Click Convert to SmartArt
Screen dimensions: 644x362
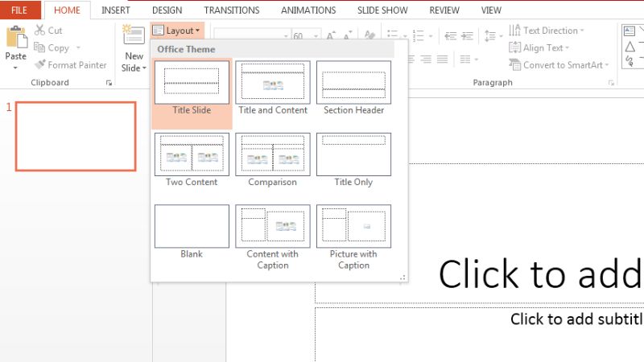pos(559,65)
